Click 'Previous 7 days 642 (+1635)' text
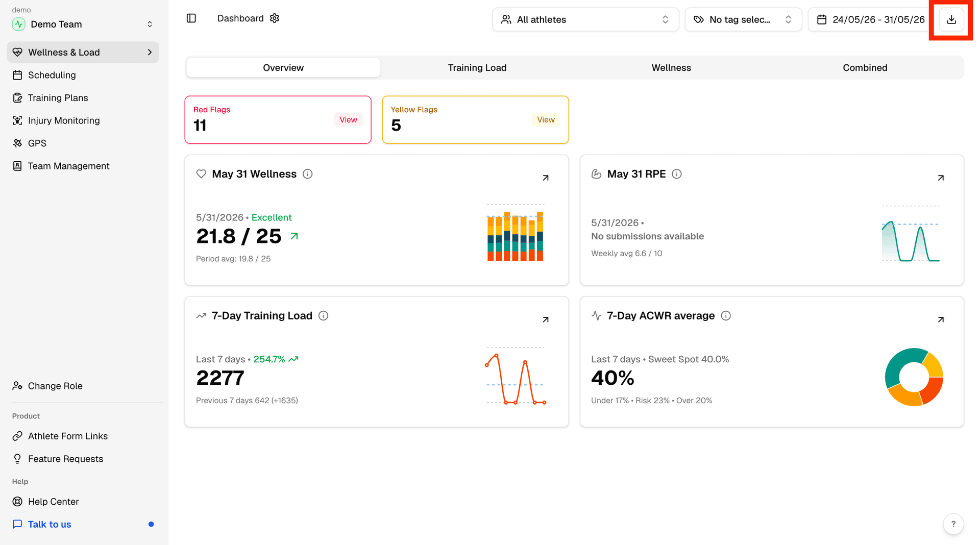This screenshot has width=980, height=545. coord(247,401)
